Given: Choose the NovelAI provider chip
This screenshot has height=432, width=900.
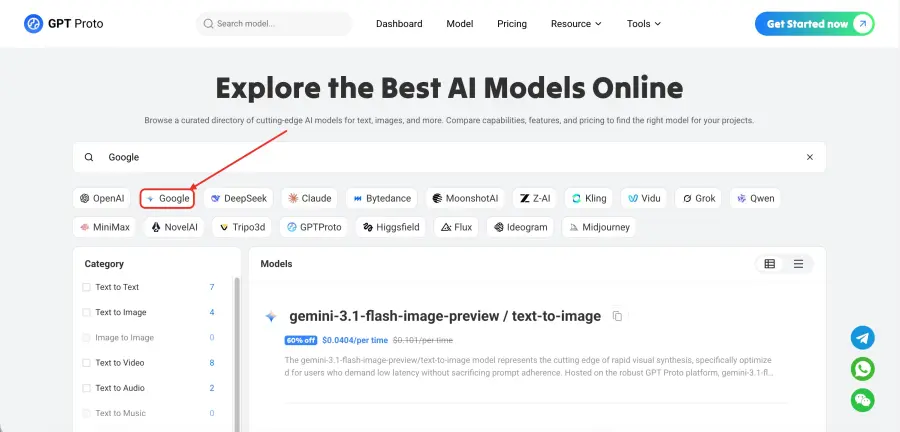Looking at the screenshot, I should coord(174,227).
